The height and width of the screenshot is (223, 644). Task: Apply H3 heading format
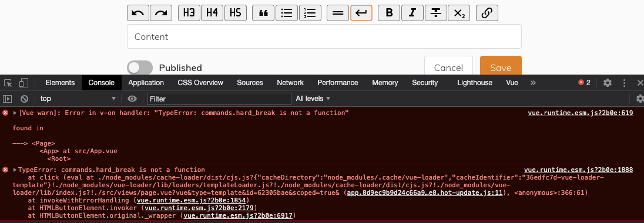tap(189, 13)
